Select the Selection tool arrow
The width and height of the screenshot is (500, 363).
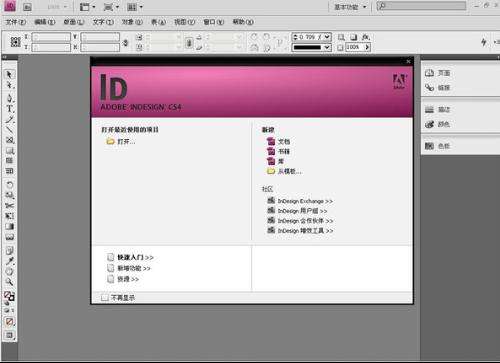[x=9, y=74]
